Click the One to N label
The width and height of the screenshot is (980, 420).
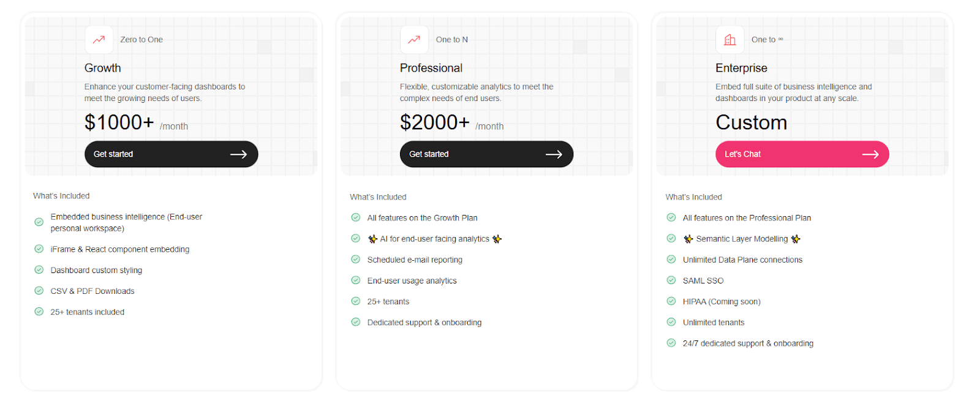(x=451, y=40)
